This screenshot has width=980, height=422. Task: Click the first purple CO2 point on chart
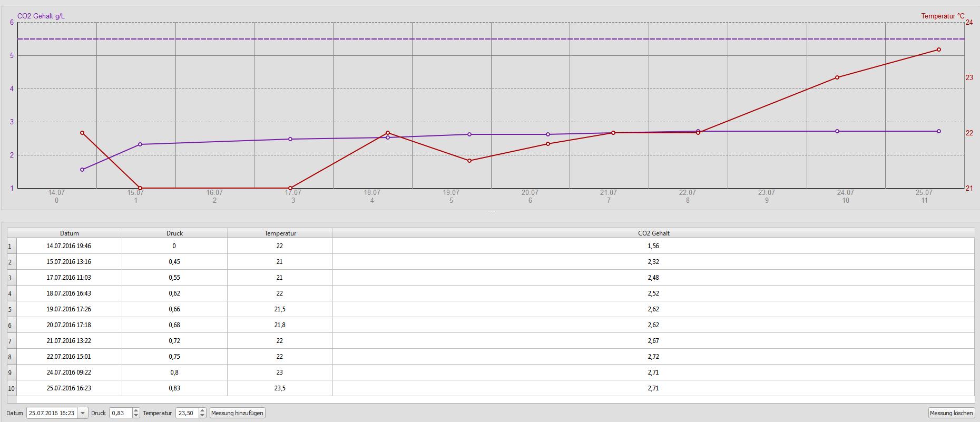coord(82,170)
